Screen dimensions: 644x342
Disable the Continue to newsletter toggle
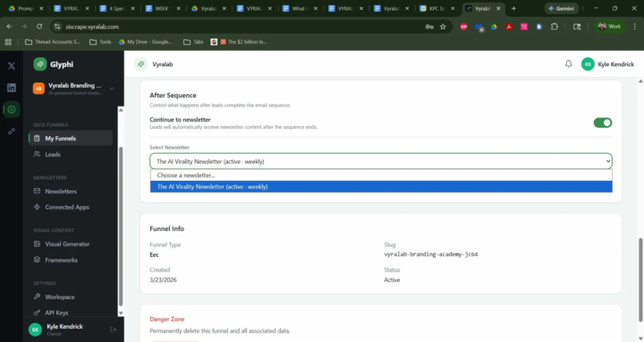pyautogui.click(x=603, y=123)
